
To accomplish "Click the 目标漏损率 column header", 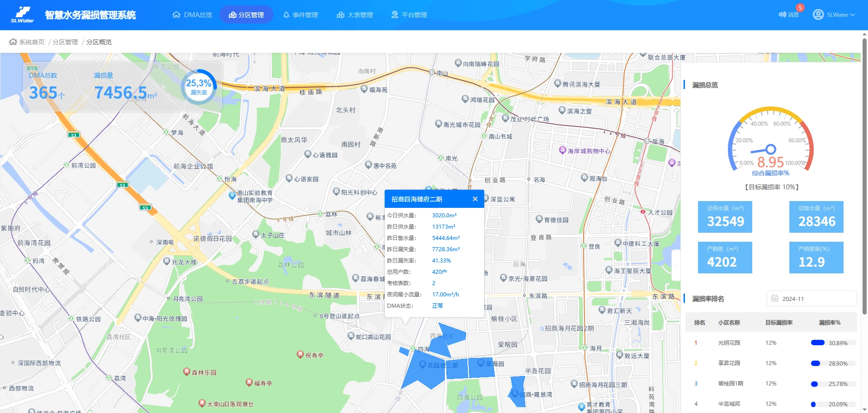I will [x=779, y=323].
